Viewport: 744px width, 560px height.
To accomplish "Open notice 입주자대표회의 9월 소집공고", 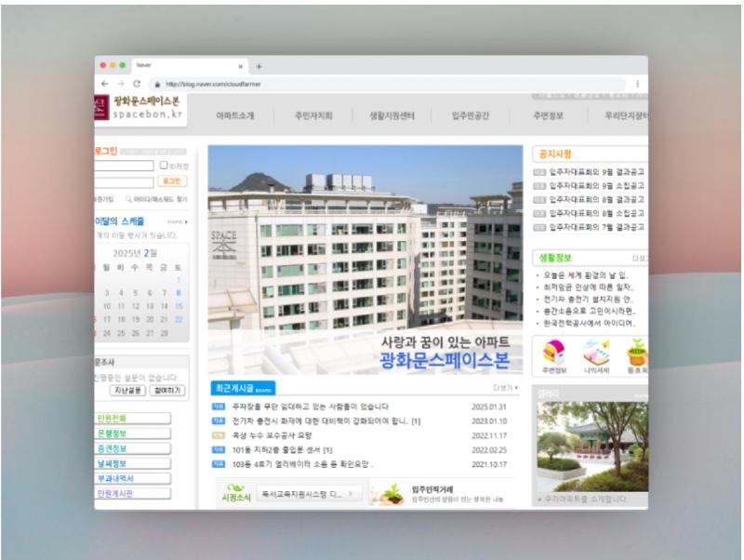I will (x=596, y=186).
